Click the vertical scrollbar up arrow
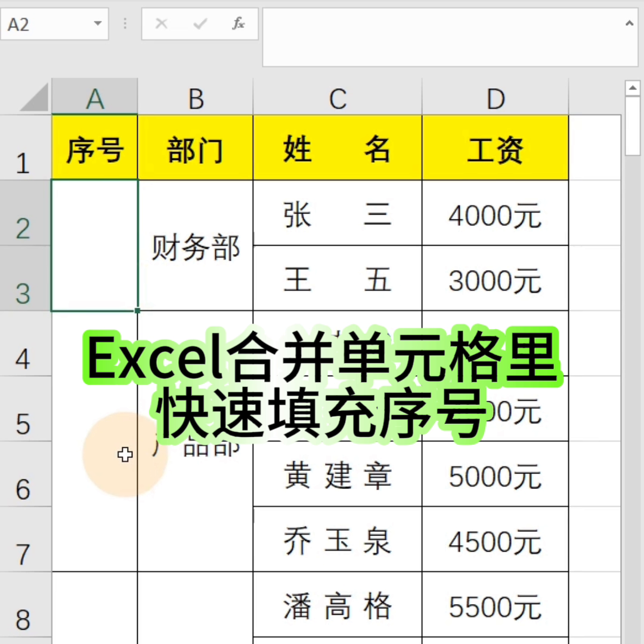Viewport: 644px width, 644px height. 633,88
